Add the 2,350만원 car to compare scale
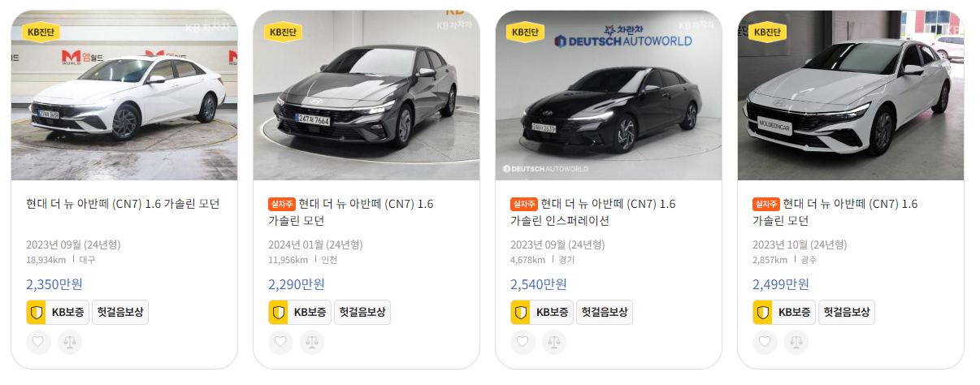 [69, 342]
